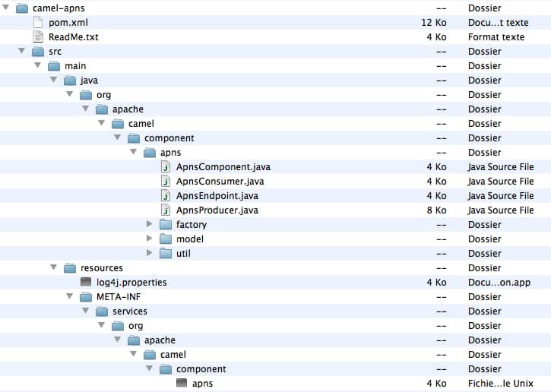
Task: Select the ApnsEndpoint.java file name
Action: pos(217,196)
